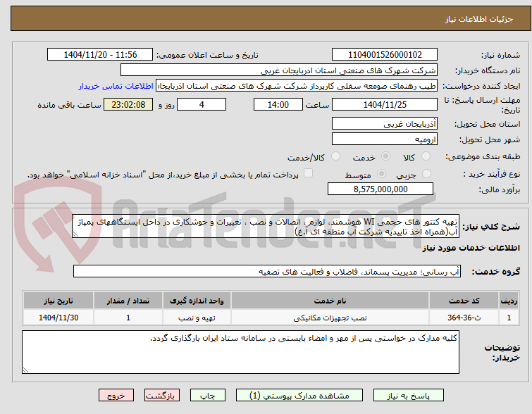The width and height of the screenshot is (532, 414).
Task: Click the buyer notes text area
Action: pos(240,352)
